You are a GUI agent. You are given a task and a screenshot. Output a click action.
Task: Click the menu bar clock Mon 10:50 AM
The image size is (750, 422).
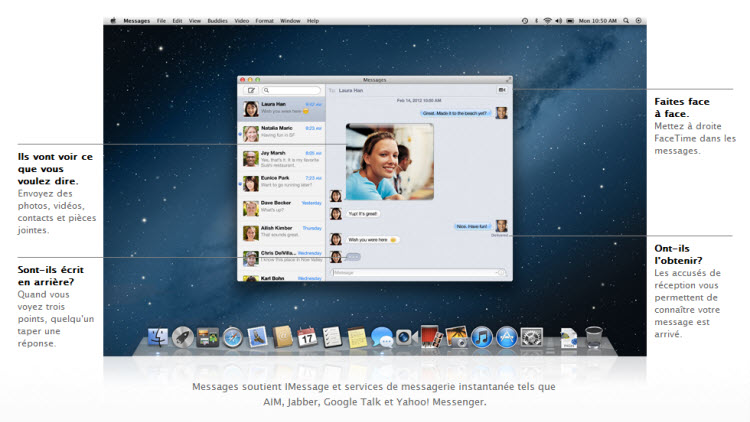[597, 21]
